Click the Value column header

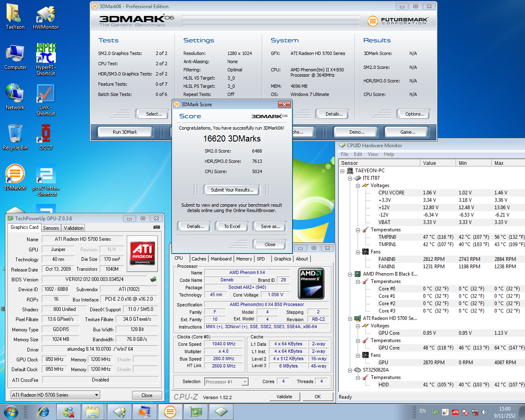pos(438,163)
